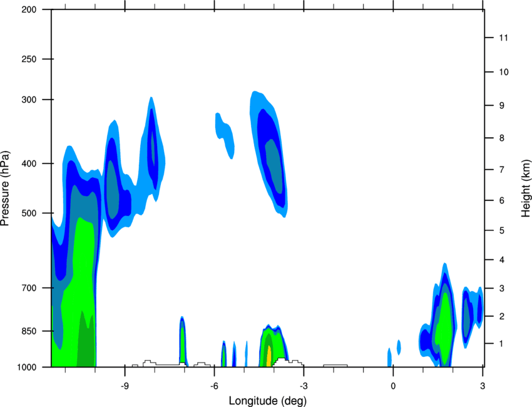Image resolution: width=532 pixels, height=407 pixels.
Task: Click the green contour core near longitude 2
Action: (444, 329)
